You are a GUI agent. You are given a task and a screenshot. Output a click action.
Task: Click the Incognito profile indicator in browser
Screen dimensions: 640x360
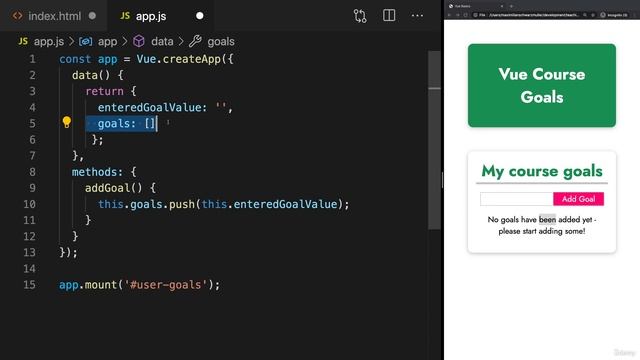[614, 15]
